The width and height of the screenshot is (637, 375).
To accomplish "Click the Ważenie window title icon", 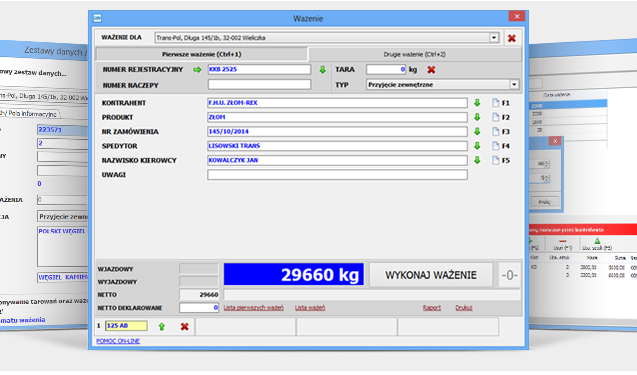I will (x=98, y=18).
